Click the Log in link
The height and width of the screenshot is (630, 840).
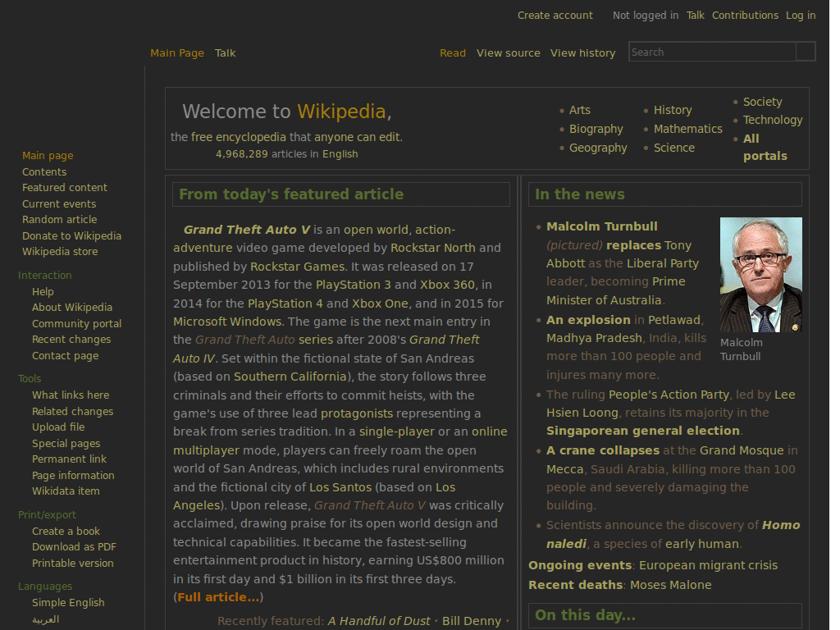pyautogui.click(x=801, y=16)
